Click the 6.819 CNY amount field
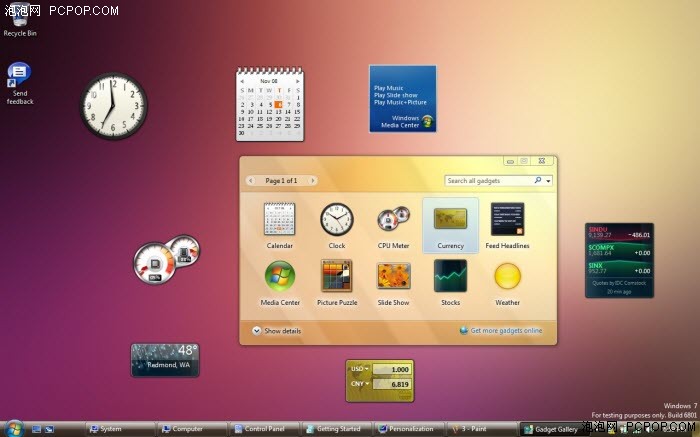The height and width of the screenshot is (437, 700). [x=392, y=384]
